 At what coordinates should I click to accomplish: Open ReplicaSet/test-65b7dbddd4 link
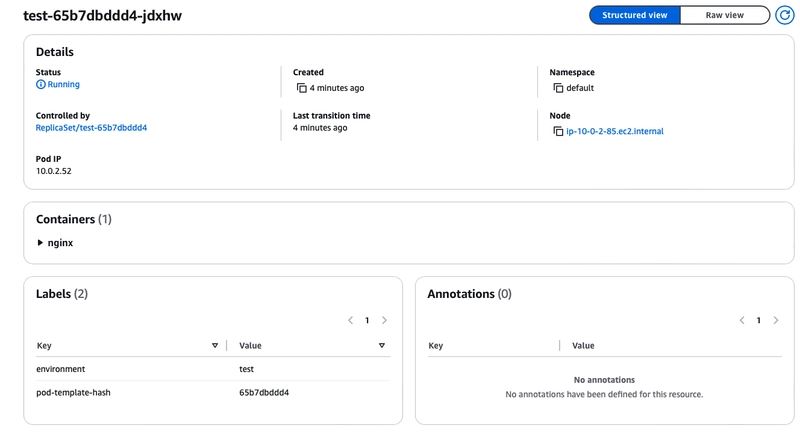tap(91, 128)
